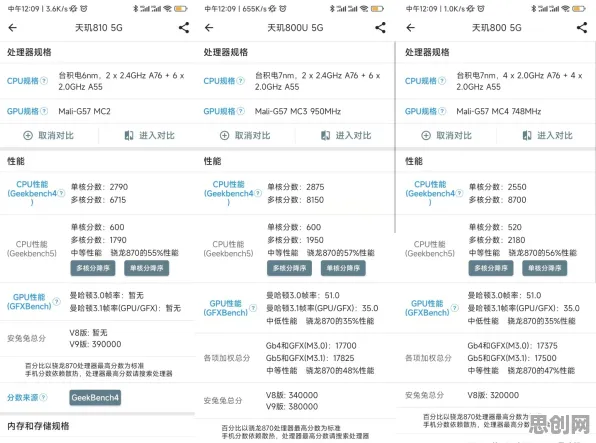Image resolution: width=596 pixels, height=443 pixels.
Task: Select the 天玑810 5G title
Action: coord(99,27)
